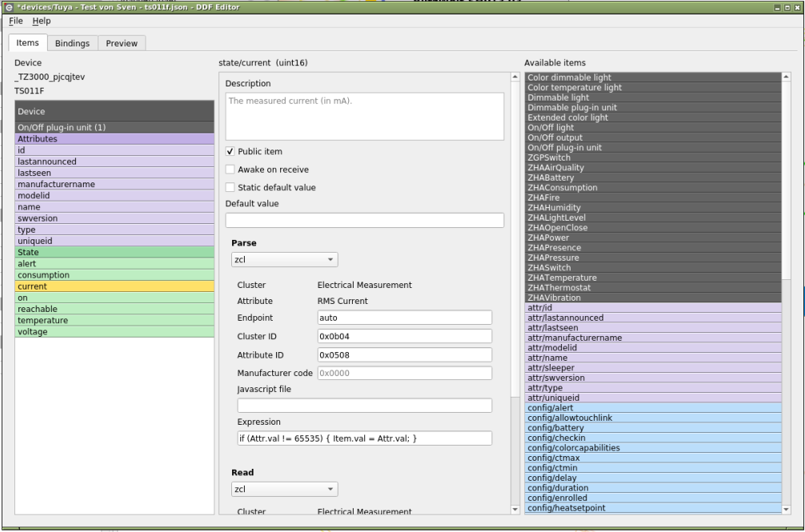Select manufacturername in the device list
The width and height of the screenshot is (805, 532).
click(114, 184)
